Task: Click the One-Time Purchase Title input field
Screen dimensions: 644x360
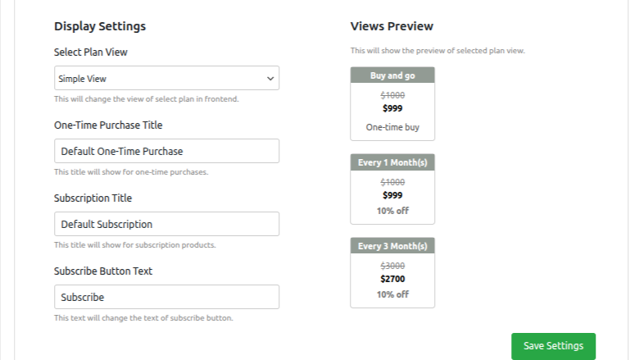Action: pos(166,151)
